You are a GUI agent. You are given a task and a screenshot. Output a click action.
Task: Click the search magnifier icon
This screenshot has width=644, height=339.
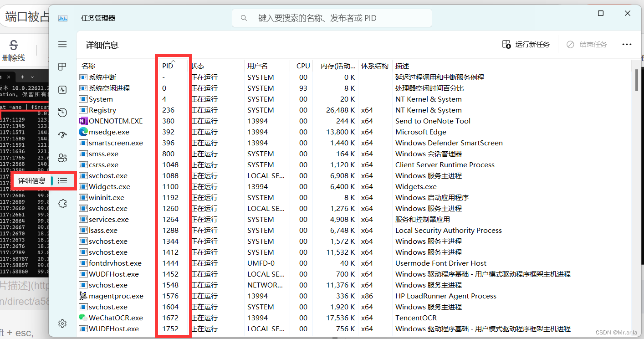(x=244, y=18)
